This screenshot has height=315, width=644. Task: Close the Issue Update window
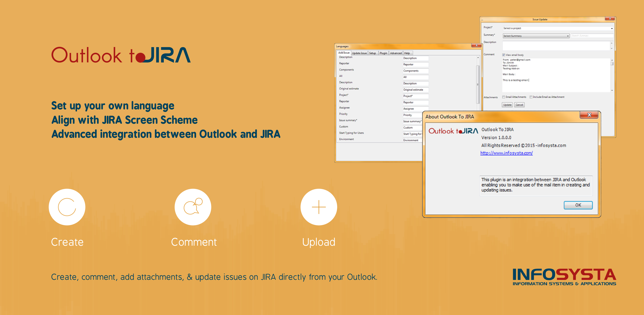click(x=610, y=18)
